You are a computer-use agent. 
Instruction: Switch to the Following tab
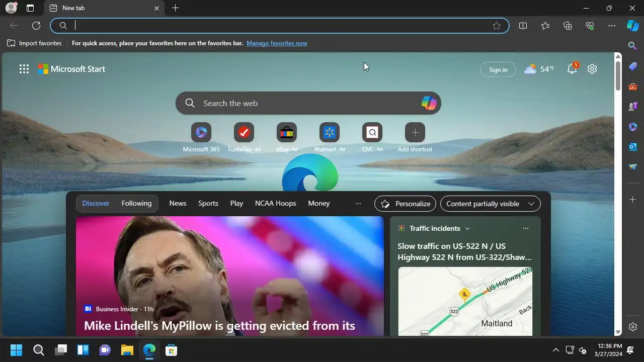click(x=136, y=203)
